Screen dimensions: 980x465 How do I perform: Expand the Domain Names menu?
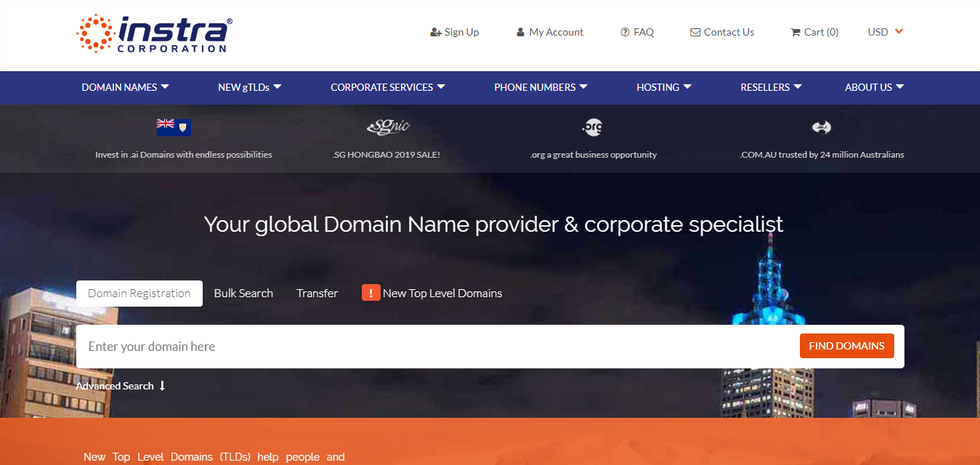tap(125, 87)
